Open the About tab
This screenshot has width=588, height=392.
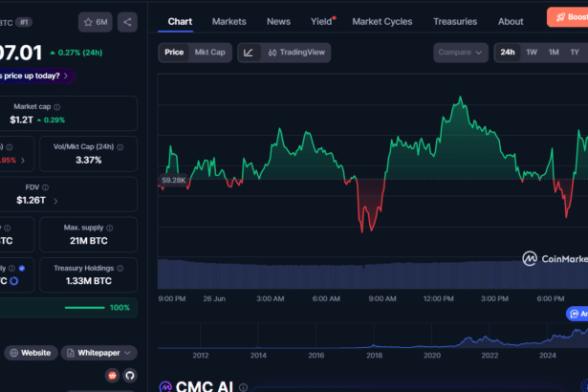click(x=511, y=22)
